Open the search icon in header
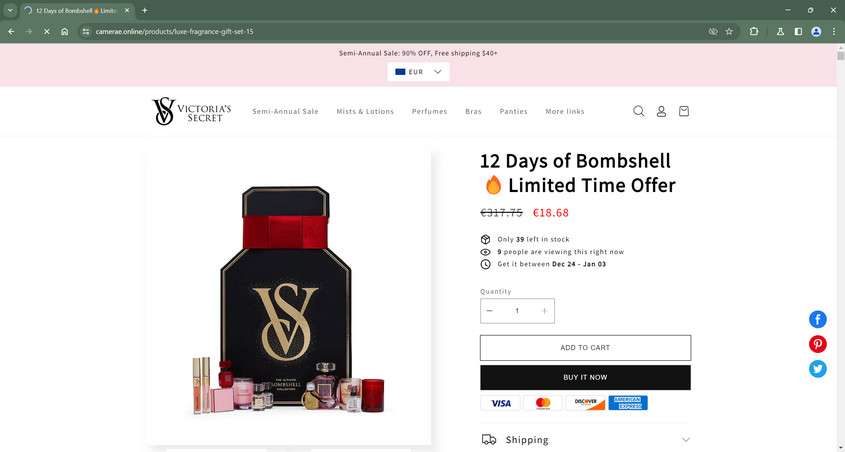845x452 pixels. (x=639, y=111)
